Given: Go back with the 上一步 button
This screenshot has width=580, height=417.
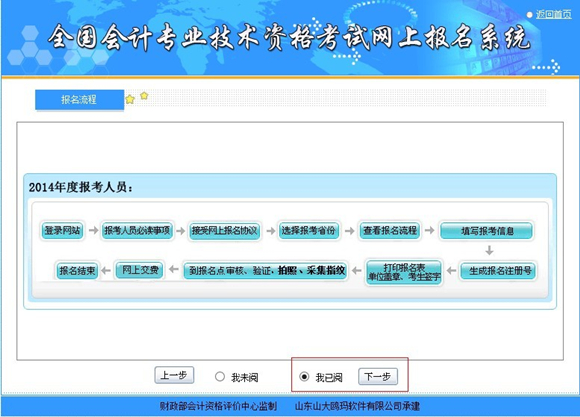Looking at the screenshot, I should point(174,375).
